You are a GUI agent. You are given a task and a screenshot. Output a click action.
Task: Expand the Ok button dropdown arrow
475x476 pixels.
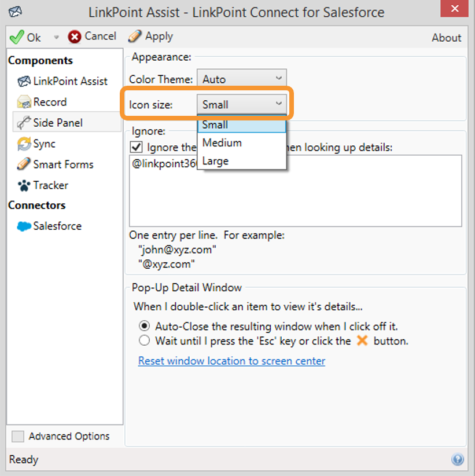[56, 37]
